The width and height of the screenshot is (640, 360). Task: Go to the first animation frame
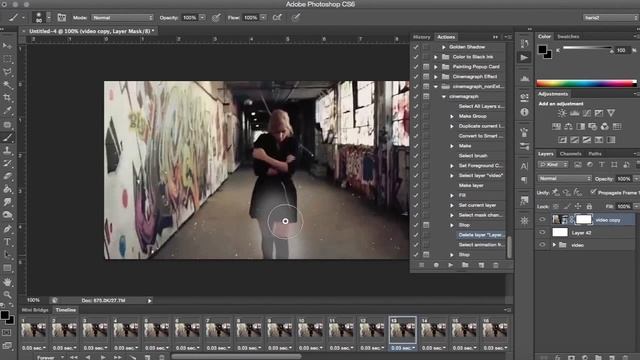74,357
